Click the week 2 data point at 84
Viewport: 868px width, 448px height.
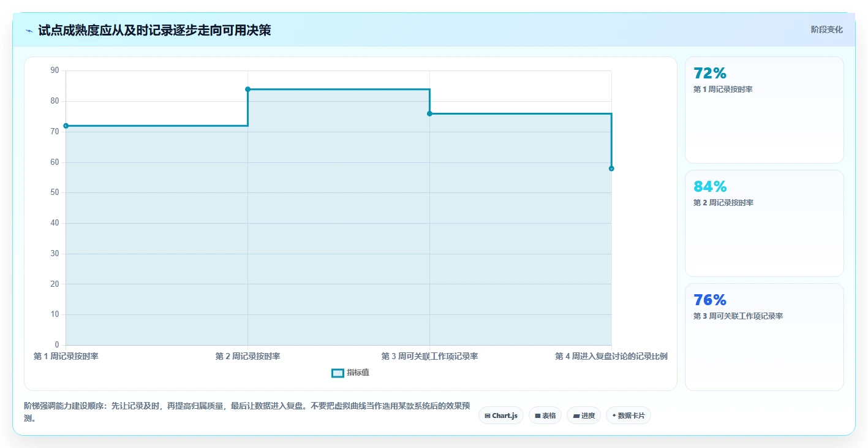point(247,89)
